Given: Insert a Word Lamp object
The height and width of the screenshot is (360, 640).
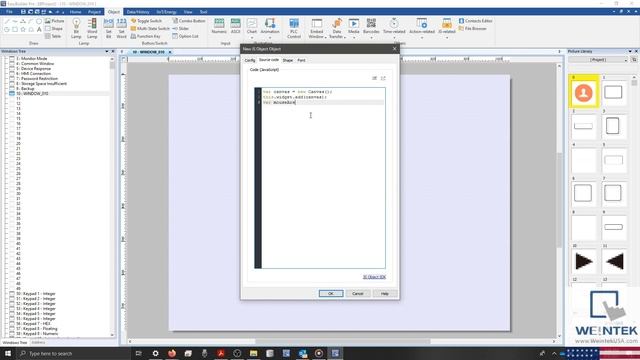Looking at the screenshot, I should click(92, 28).
